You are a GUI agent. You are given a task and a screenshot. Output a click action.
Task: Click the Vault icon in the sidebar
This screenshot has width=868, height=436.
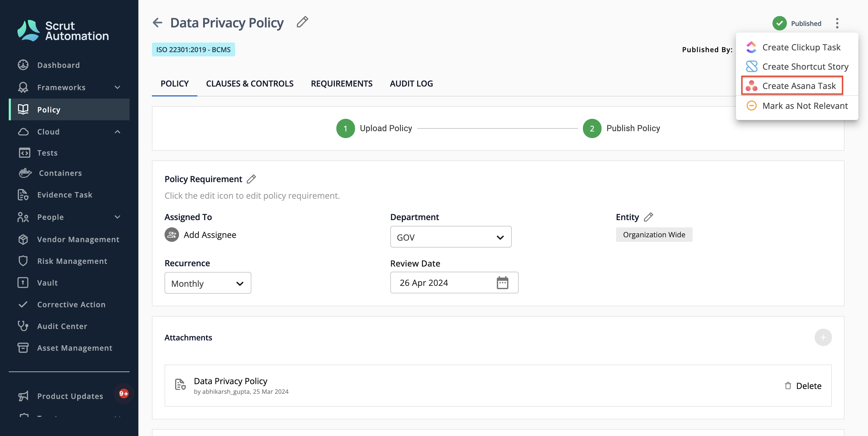point(23,282)
